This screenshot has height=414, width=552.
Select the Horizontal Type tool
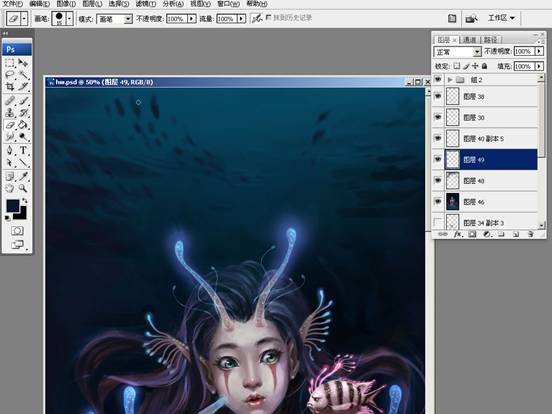point(23,150)
